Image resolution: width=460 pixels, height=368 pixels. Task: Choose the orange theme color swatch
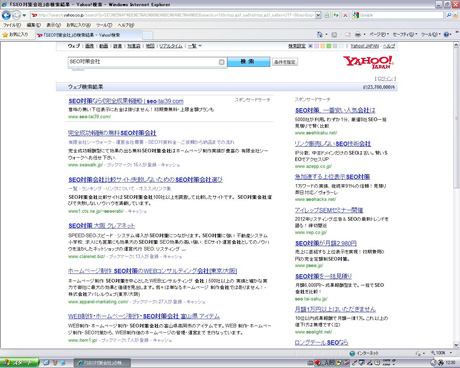[x=323, y=46]
